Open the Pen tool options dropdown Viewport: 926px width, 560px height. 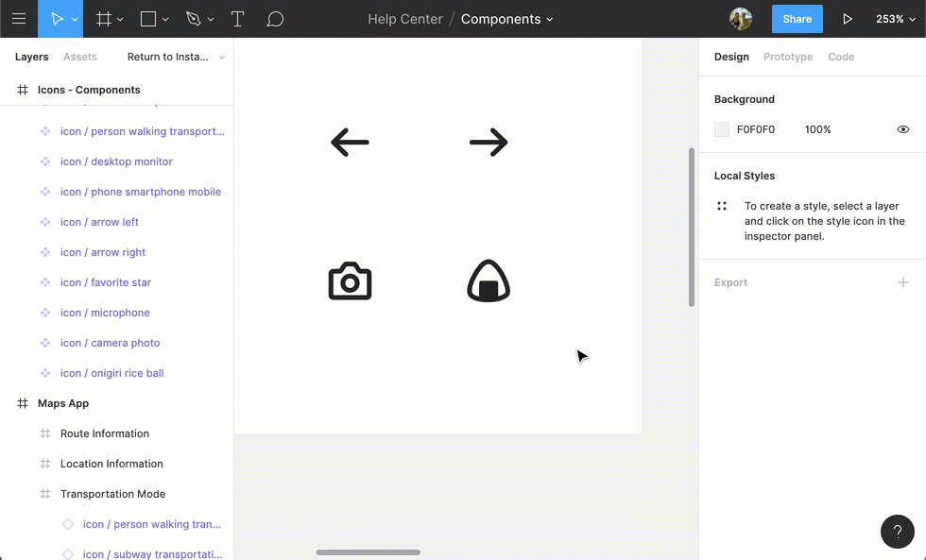tap(210, 20)
